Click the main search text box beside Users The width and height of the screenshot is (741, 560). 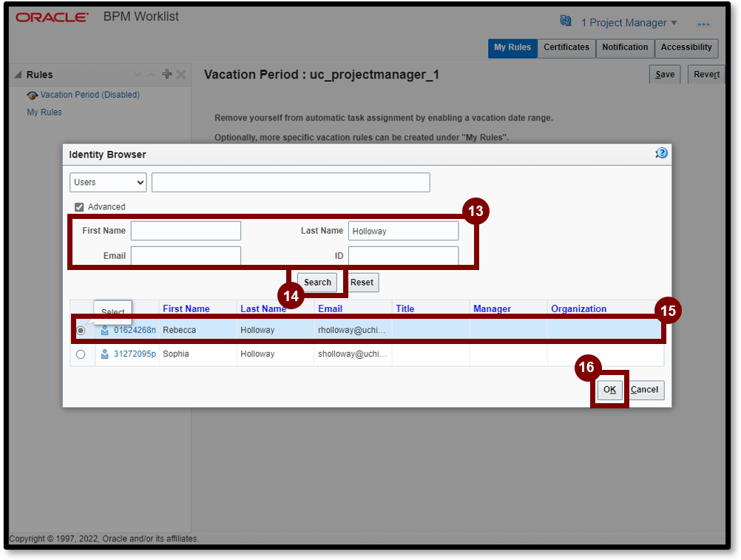pos(291,183)
